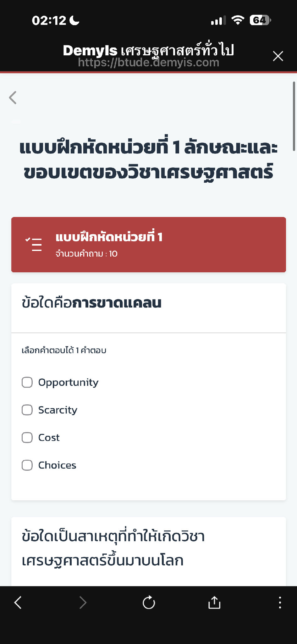Tap the back arrow in bottom bar
Image resolution: width=297 pixels, height=644 pixels.
point(18,602)
